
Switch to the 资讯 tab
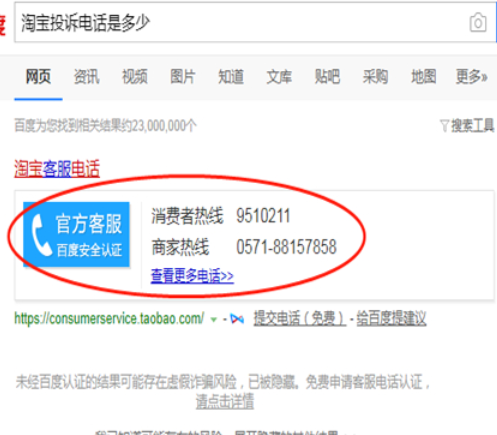click(x=86, y=76)
